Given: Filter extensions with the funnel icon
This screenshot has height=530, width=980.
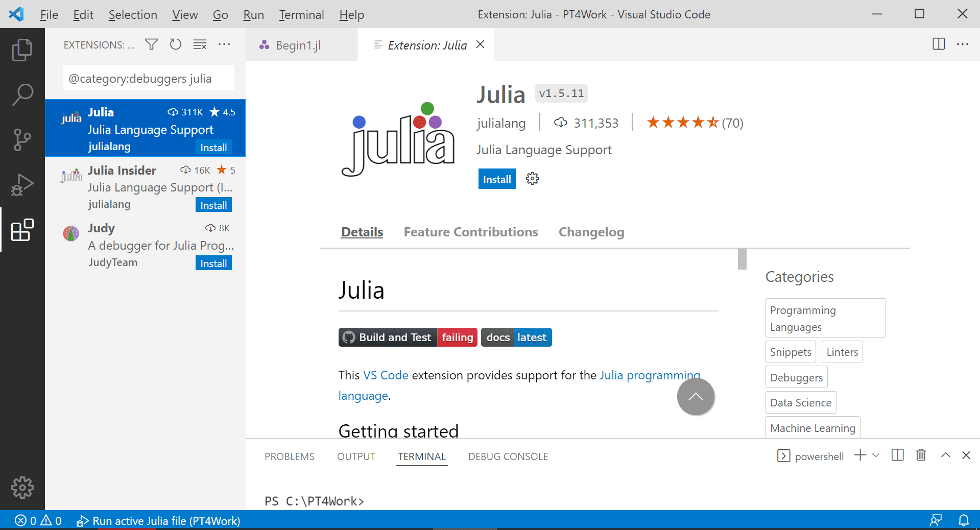Looking at the screenshot, I should [x=151, y=44].
